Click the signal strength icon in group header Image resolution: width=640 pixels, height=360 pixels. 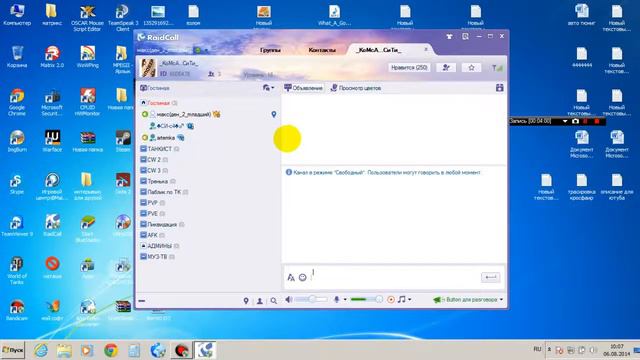tap(497, 68)
